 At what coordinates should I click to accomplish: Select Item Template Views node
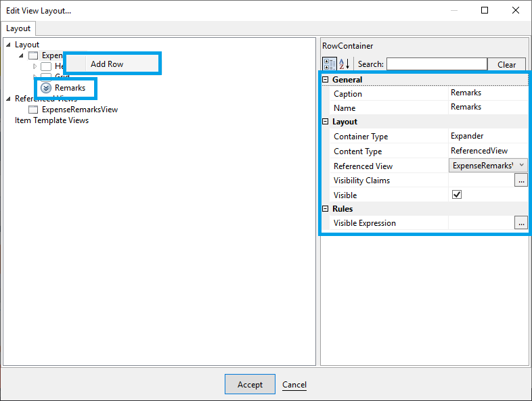(51, 120)
